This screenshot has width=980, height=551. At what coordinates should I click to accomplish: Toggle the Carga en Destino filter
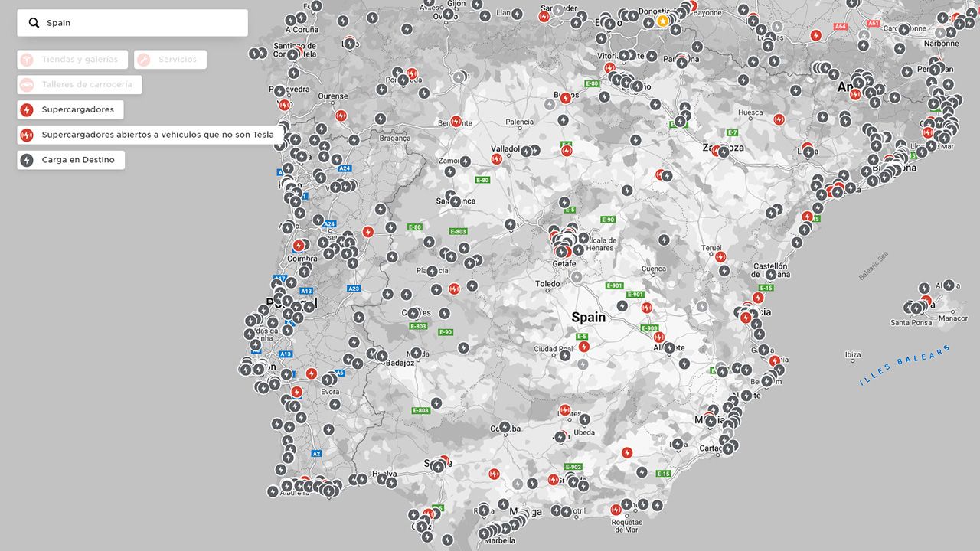(71, 160)
